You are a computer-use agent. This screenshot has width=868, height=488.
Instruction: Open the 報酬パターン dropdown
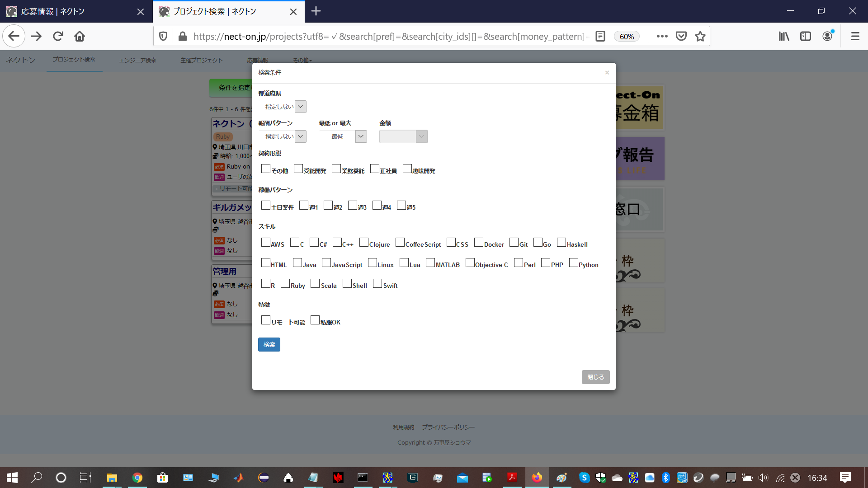(x=283, y=136)
